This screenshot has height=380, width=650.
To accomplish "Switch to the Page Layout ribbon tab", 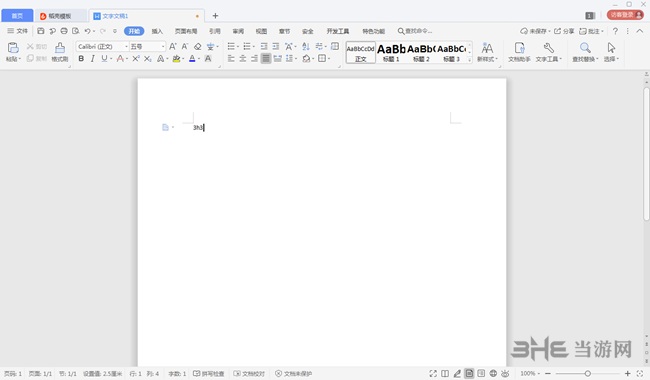I will 186,31.
